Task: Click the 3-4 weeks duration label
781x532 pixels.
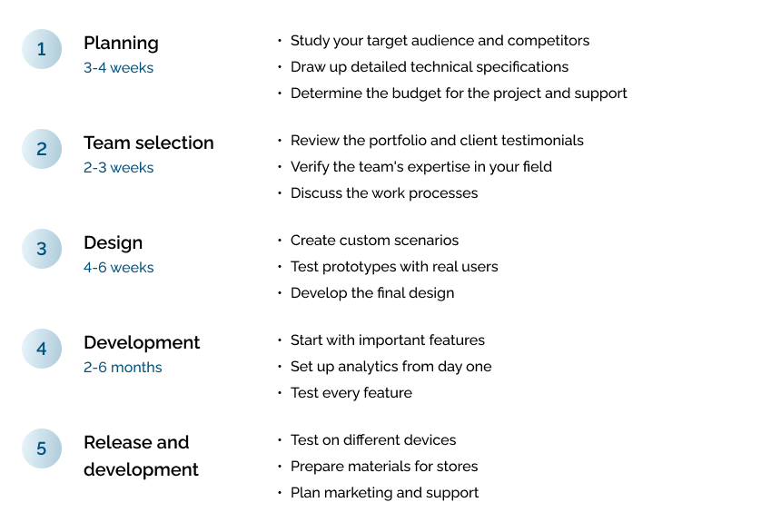Action: 118,68
